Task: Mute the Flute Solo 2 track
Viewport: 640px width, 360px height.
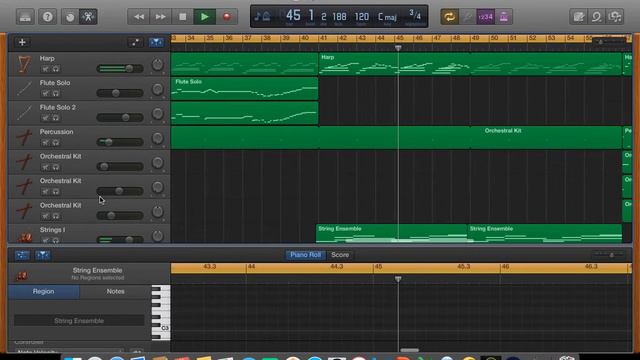Action: (x=46, y=118)
